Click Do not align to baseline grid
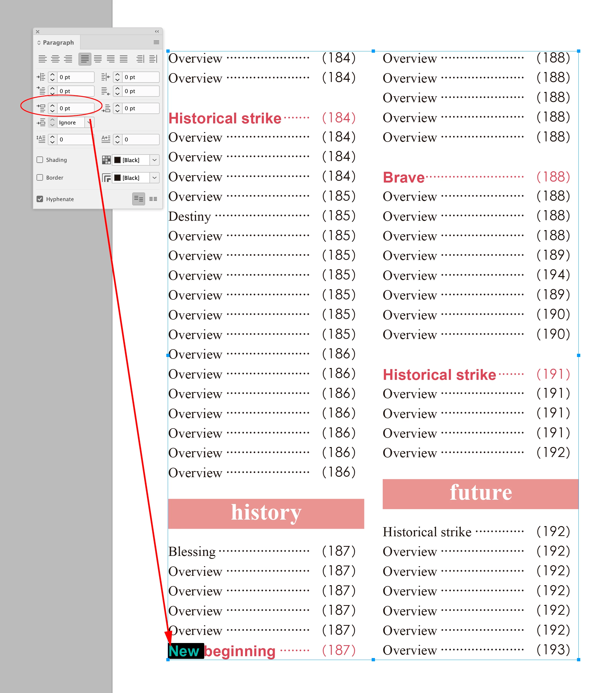The height and width of the screenshot is (693, 616). pos(138,199)
